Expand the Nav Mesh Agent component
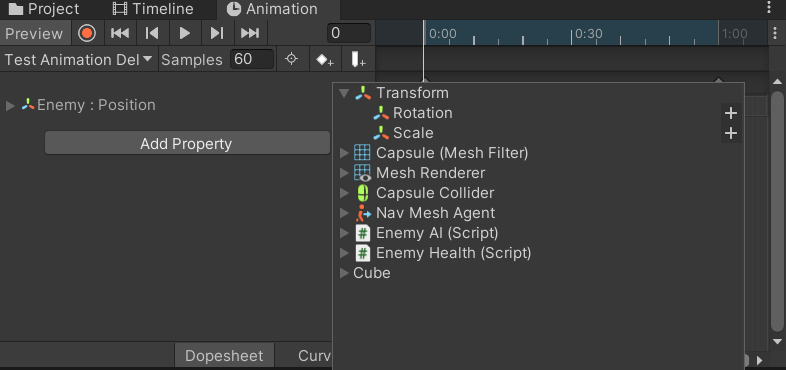786x370 pixels. point(344,213)
